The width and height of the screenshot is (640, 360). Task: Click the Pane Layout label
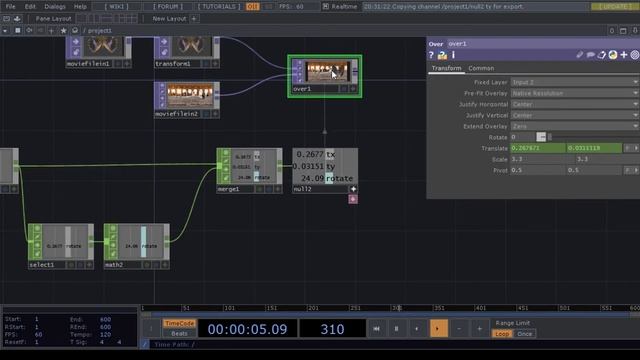(x=53, y=19)
